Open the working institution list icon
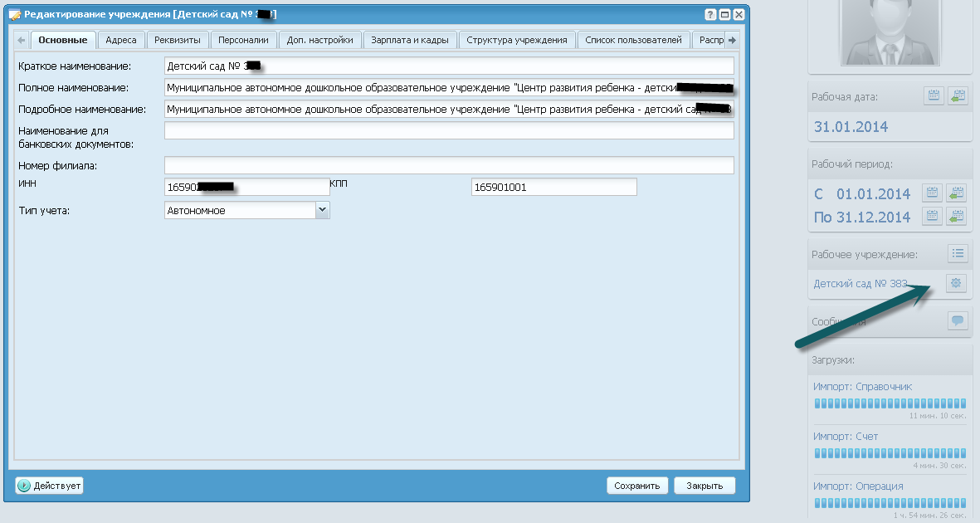Screen dimensions: 980x523 point(958,254)
